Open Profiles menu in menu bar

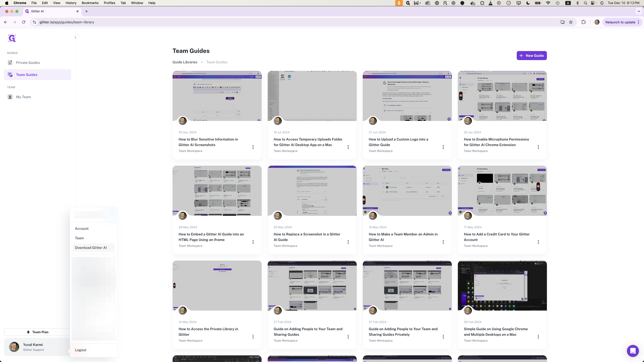click(110, 3)
